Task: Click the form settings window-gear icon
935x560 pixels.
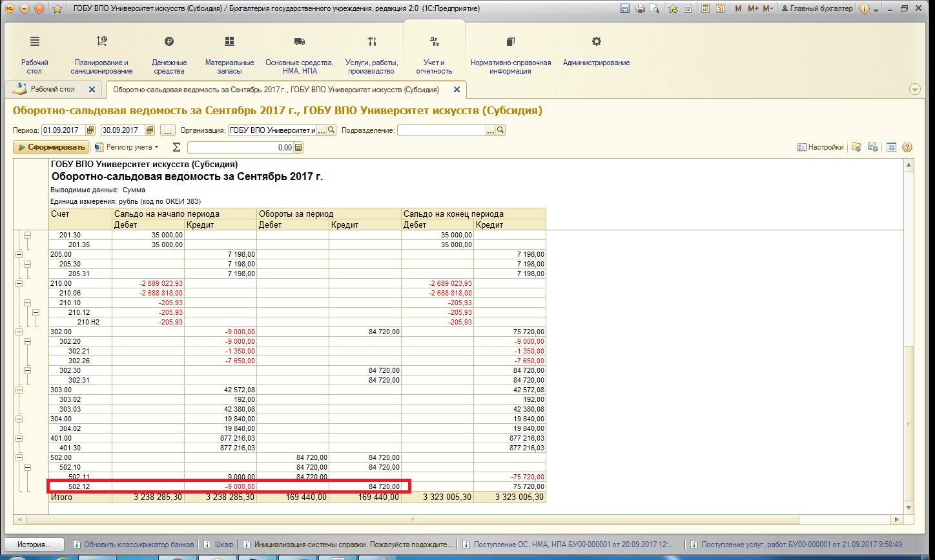Action: tap(891, 147)
